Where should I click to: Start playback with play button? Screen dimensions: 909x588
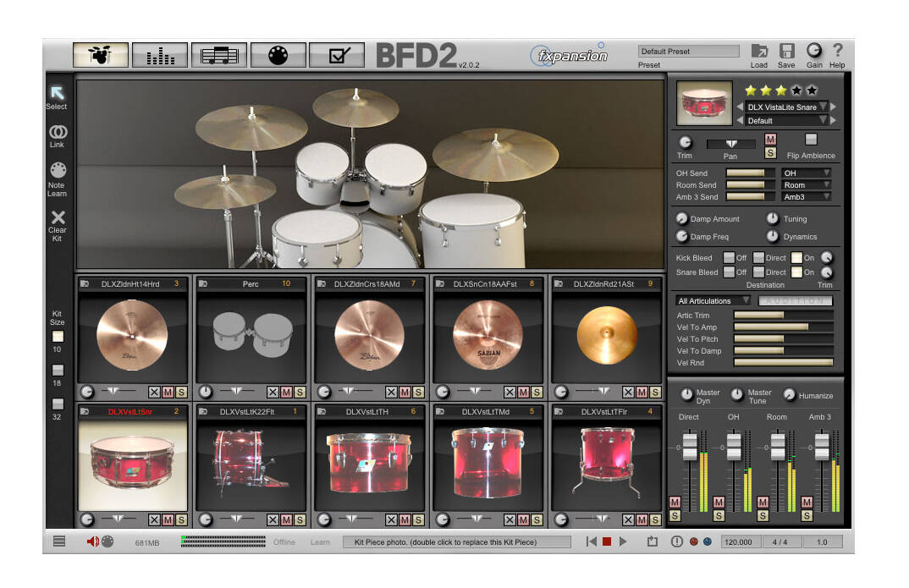(x=623, y=541)
